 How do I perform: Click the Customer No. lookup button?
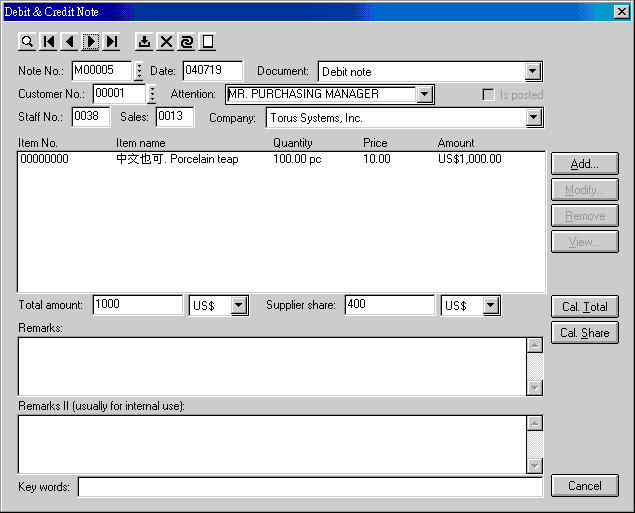[x=152, y=94]
